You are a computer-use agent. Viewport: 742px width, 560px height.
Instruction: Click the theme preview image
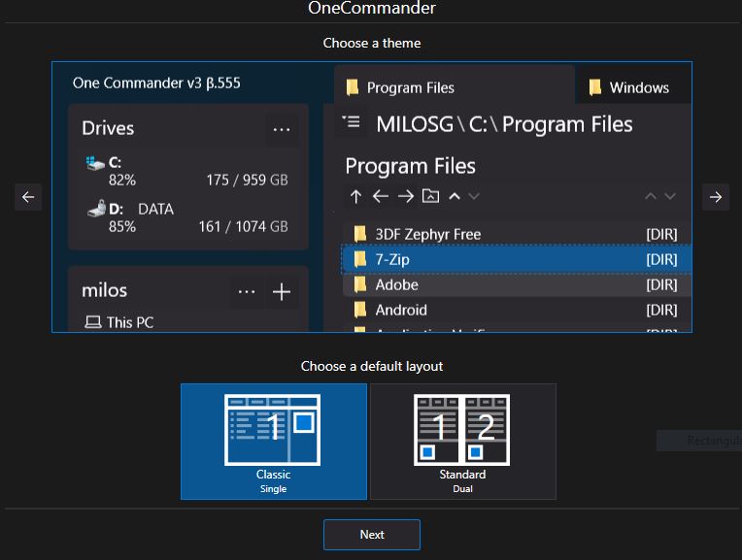(371, 197)
